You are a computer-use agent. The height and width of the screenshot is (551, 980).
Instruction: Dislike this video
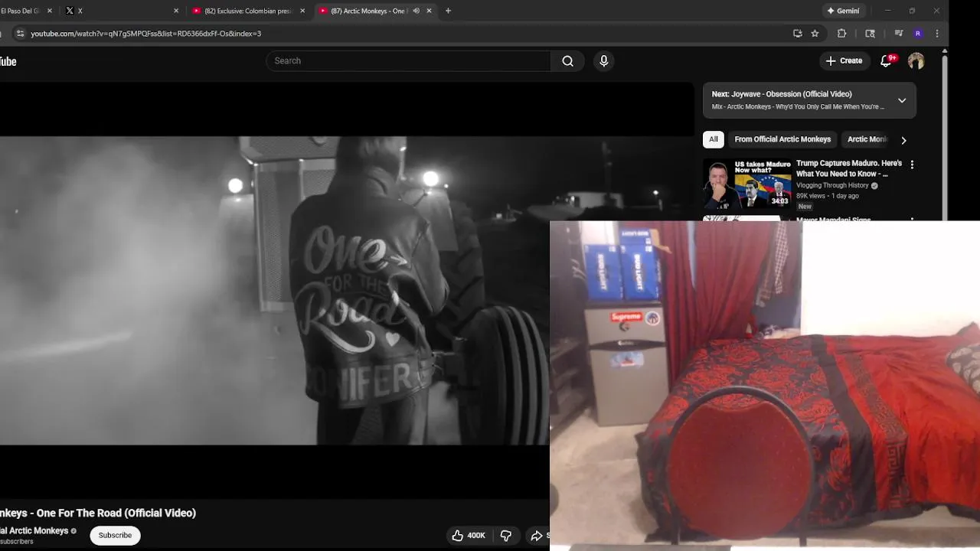(505, 536)
